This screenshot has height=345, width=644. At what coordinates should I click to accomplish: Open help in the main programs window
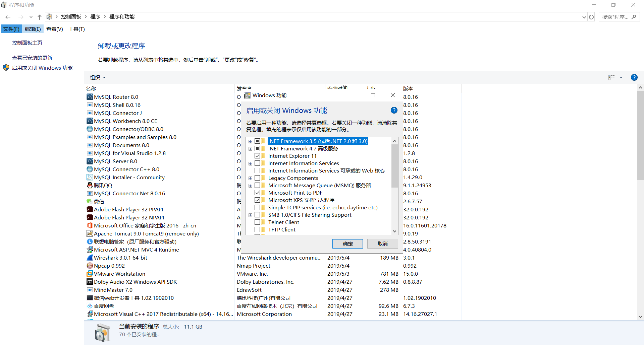coord(634,77)
